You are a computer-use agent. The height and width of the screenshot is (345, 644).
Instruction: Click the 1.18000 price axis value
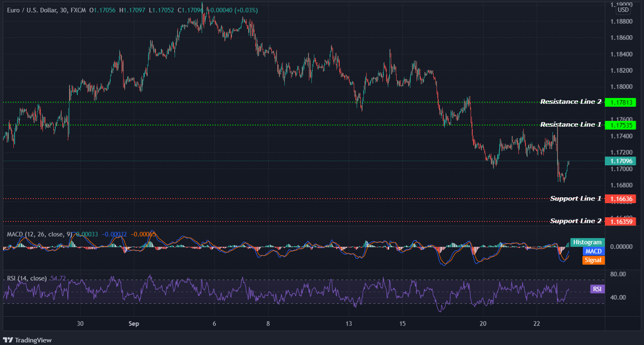click(x=621, y=87)
